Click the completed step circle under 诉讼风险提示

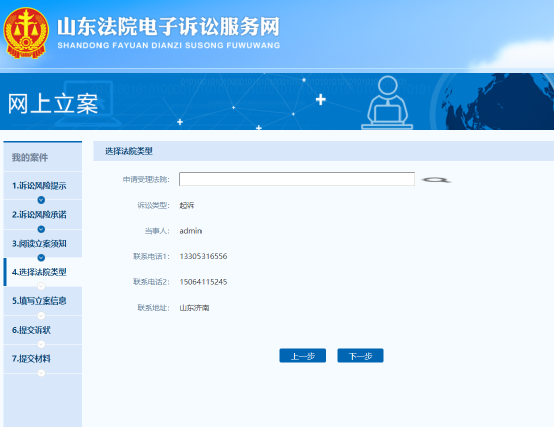pos(41,200)
